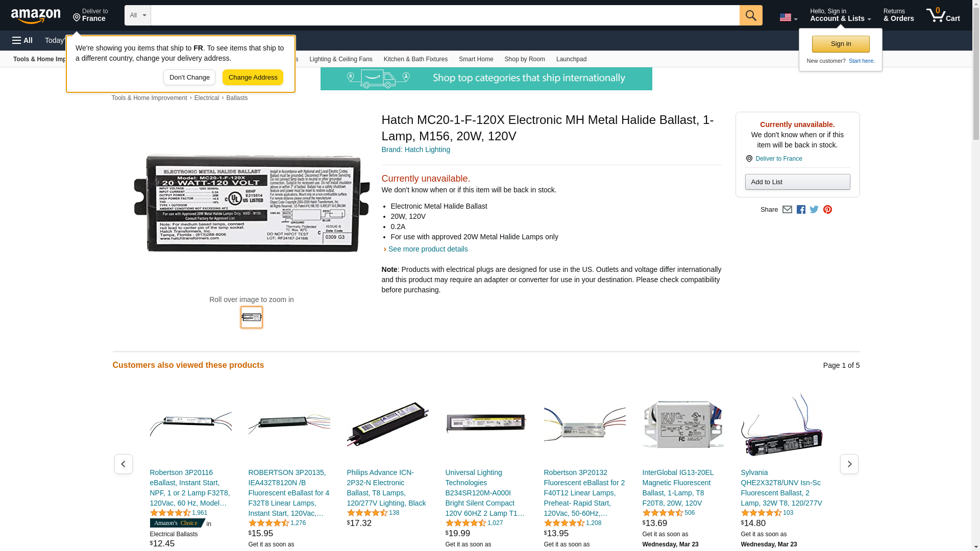Click the search magnifier button
980x551 pixels.
[x=751, y=15]
